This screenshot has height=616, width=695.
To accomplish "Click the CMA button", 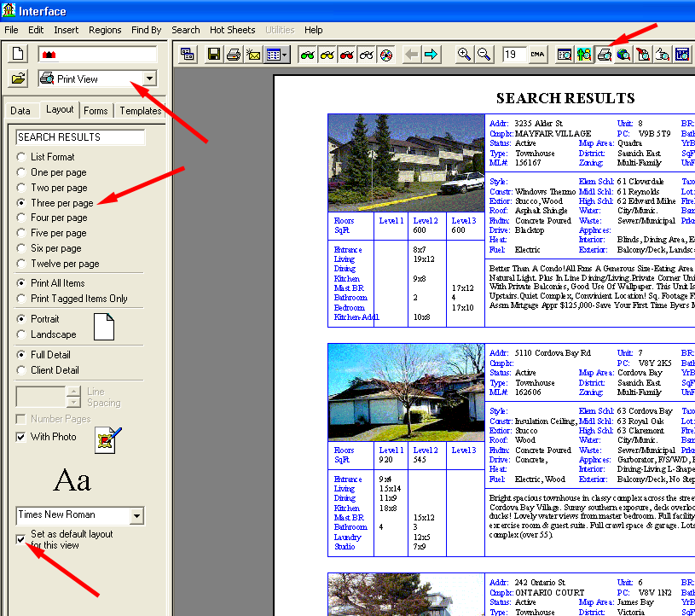I will coord(537,55).
